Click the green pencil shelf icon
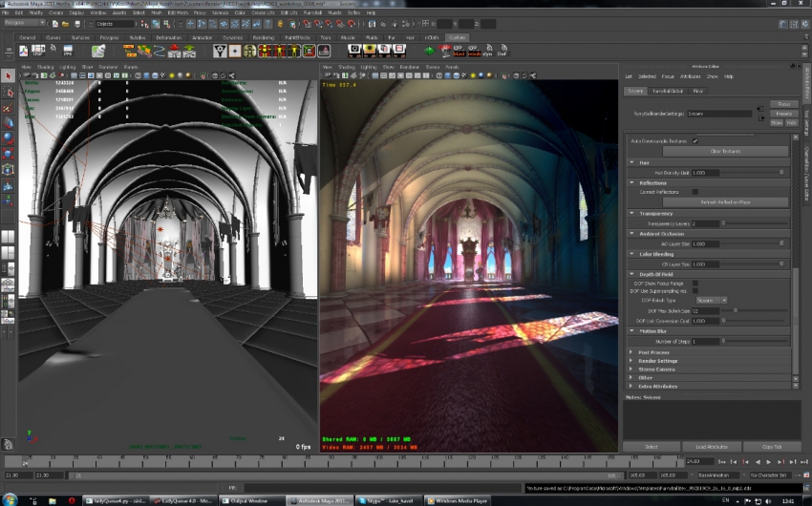812x506 pixels. click(x=97, y=51)
